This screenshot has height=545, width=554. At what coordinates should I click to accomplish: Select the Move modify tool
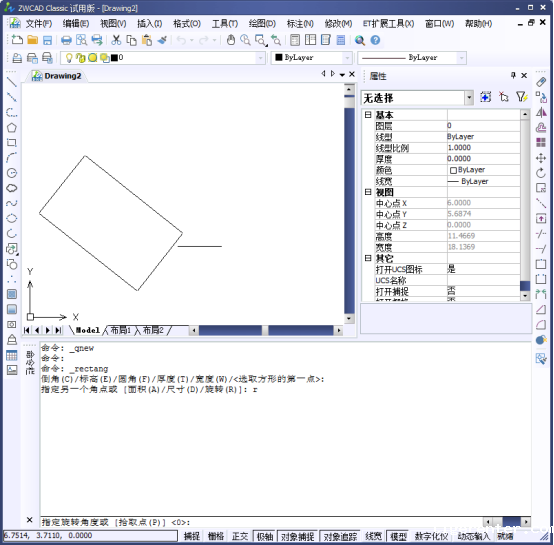(x=541, y=158)
